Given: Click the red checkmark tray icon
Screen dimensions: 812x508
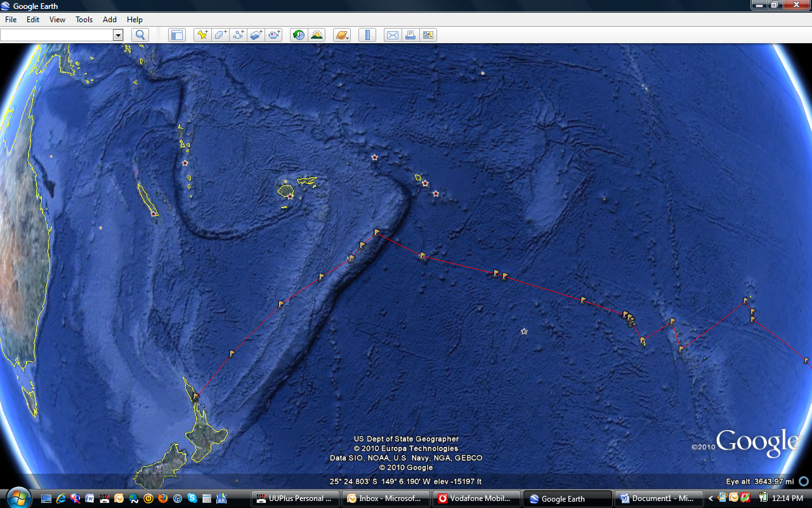Looking at the screenshot, I should 745,497.
